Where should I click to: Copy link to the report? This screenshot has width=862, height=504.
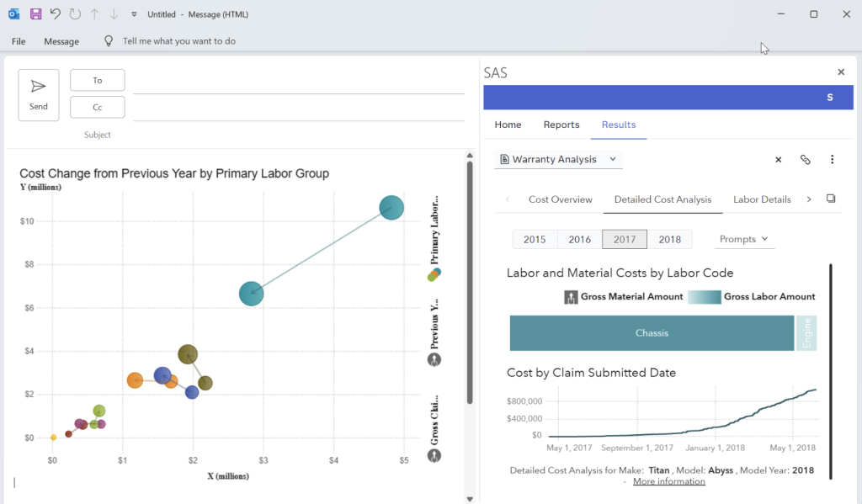tap(806, 160)
